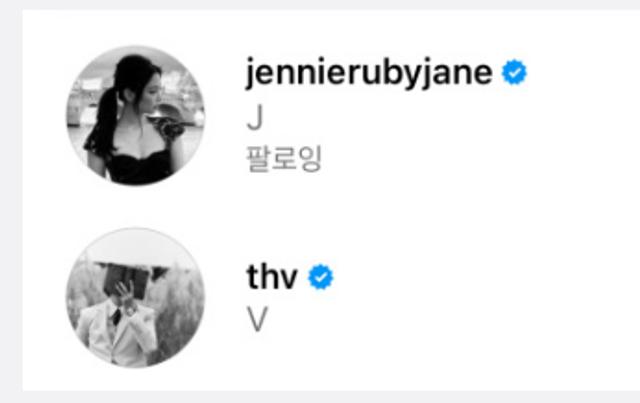The width and height of the screenshot is (640, 403).
Task: Click the 팔로잉 following label
Action: (284, 158)
